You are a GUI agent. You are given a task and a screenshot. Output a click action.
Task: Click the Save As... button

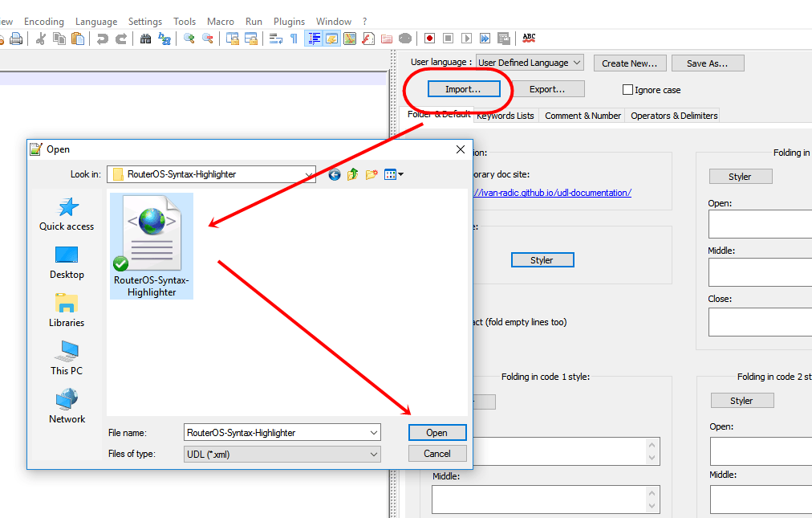pyautogui.click(x=708, y=63)
